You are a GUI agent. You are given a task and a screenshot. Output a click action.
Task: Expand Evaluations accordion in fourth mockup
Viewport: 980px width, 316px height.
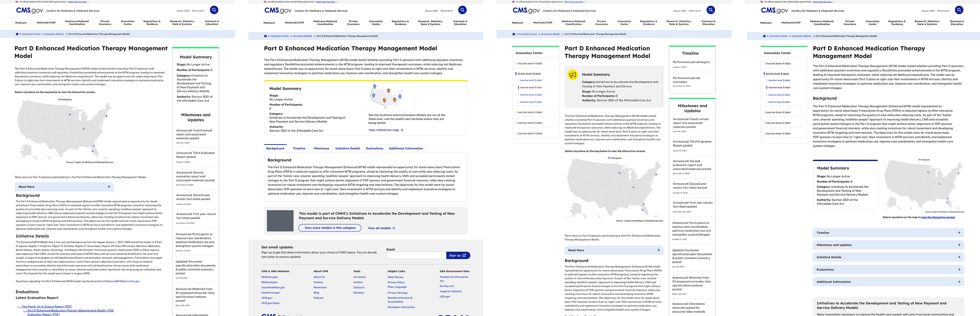pos(888,269)
